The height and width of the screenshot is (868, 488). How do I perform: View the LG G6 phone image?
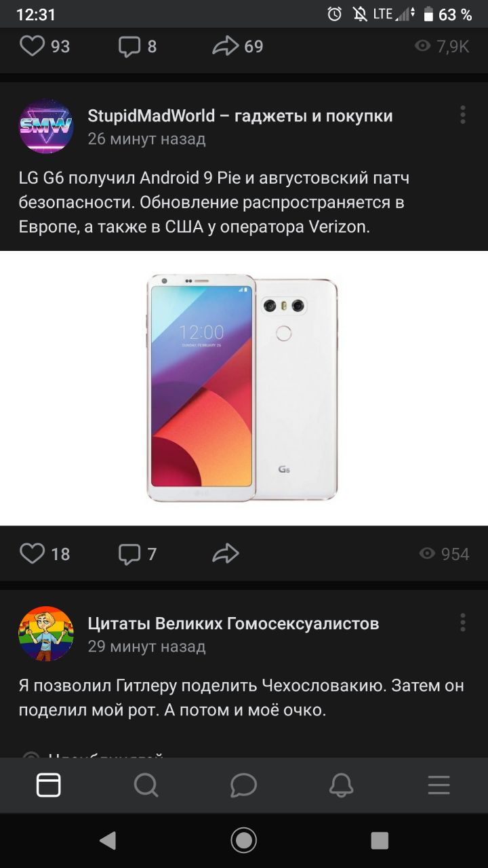coord(244,388)
